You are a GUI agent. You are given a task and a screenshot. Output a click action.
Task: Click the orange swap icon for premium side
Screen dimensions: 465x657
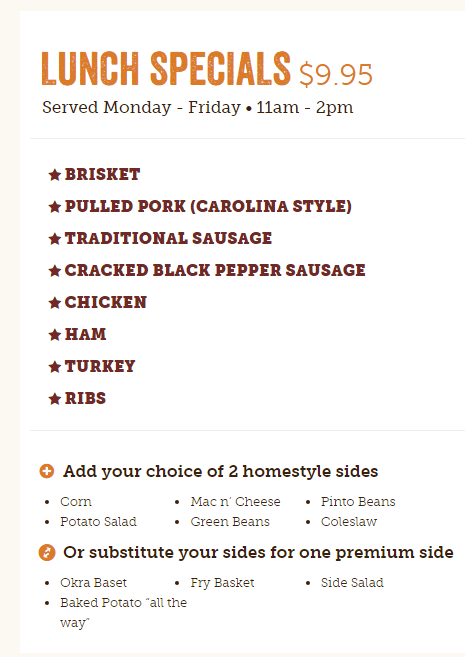47,552
